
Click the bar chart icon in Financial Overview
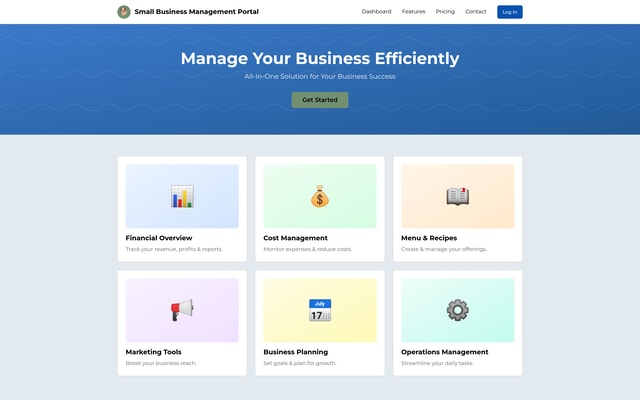pyautogui.click(x=182, y=196)
